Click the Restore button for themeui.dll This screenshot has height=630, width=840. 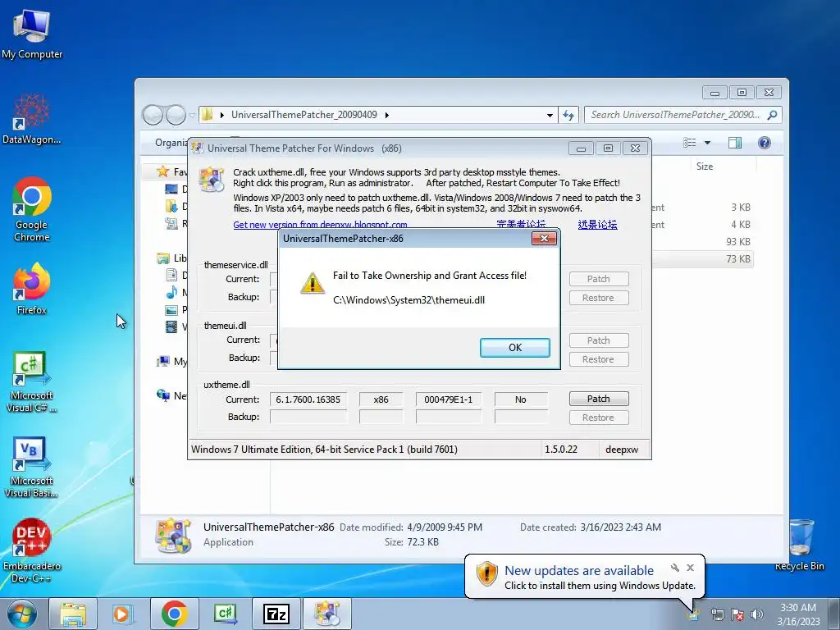[598, 359]
